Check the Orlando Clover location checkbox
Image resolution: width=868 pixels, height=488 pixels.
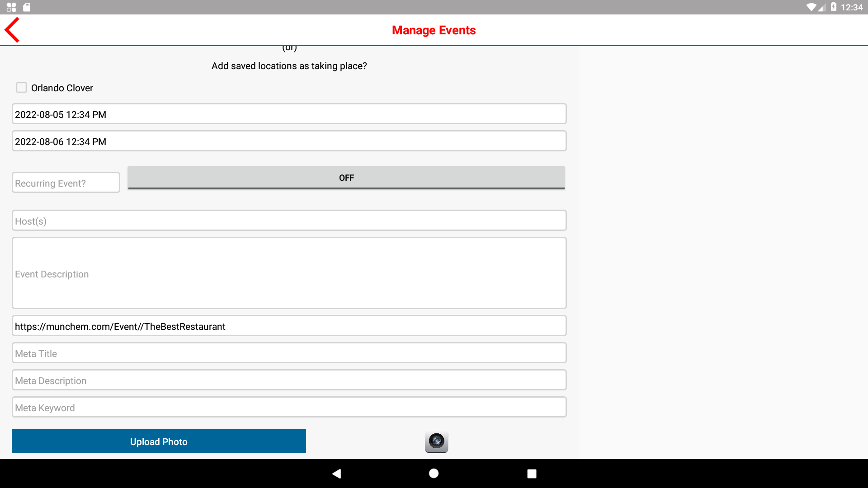pyautogui.click(x=21, y=88)
